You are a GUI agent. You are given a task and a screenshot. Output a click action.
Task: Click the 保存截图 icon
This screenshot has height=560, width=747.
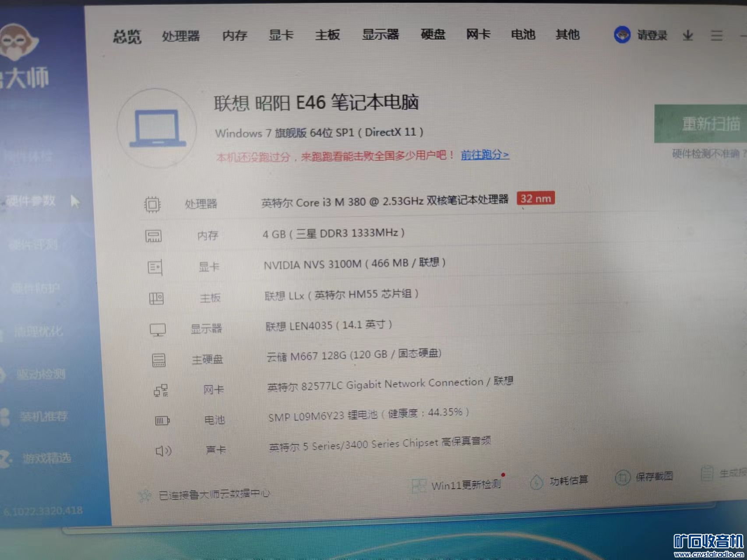[622, 477]
